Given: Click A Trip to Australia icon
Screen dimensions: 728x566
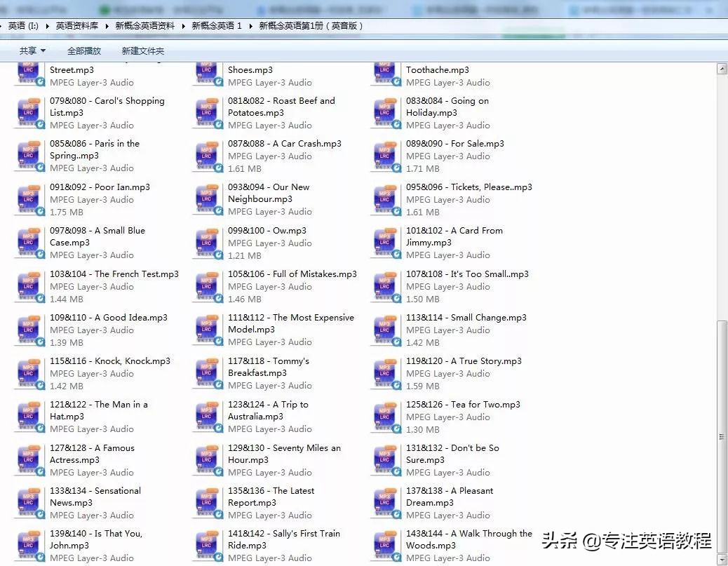Looking at the screenshot, I should click(208, 417).
